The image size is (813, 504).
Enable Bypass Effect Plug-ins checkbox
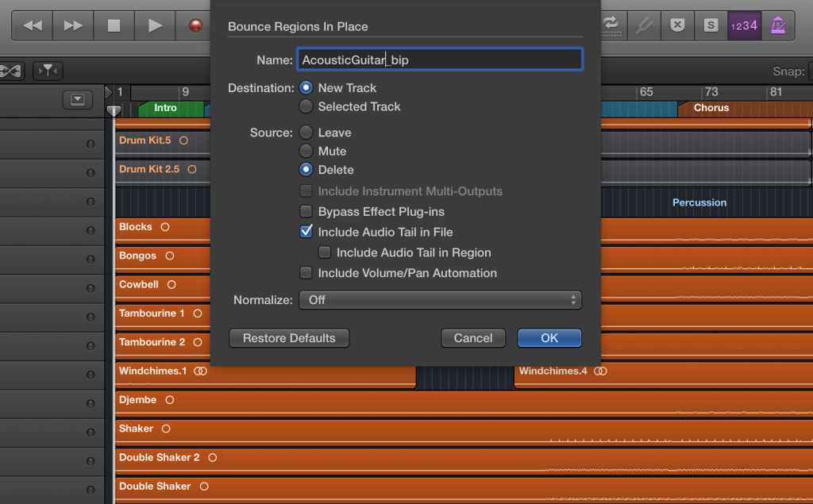306,212
